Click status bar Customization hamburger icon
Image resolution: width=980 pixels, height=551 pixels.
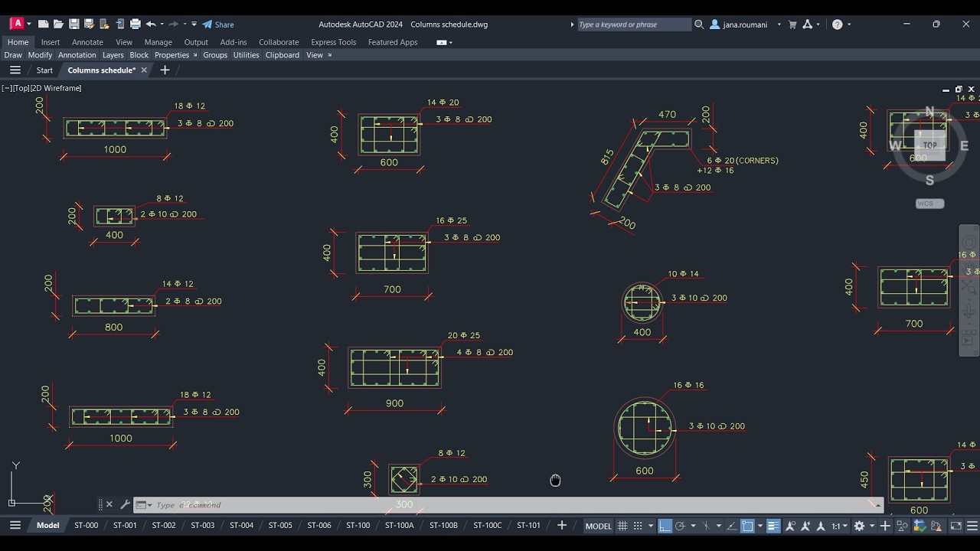[971, 526]
